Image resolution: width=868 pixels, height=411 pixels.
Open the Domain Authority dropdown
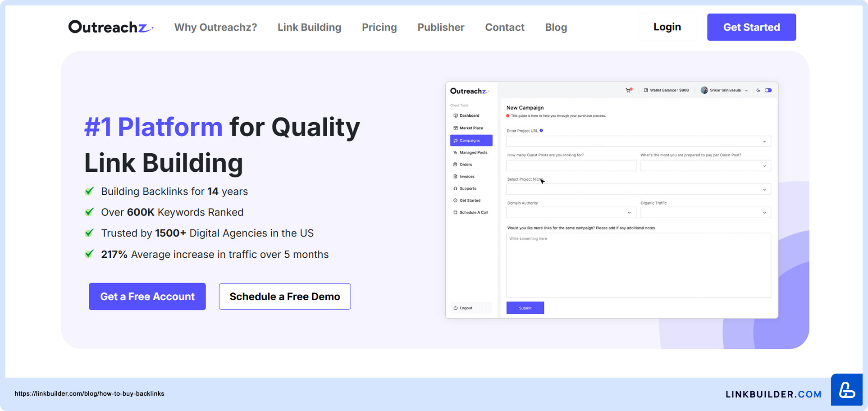[571, 213]
